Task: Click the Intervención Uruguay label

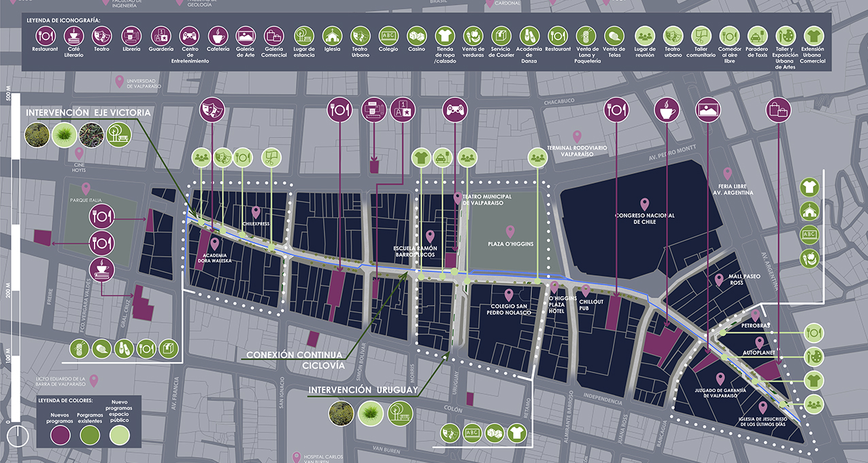Action: pos(363,390)
